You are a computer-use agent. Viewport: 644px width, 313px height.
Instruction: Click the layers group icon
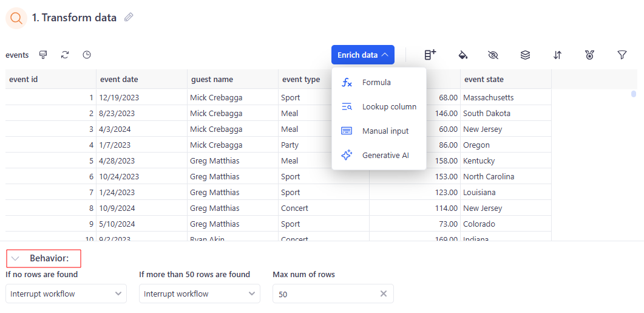[x=525, y=55]
